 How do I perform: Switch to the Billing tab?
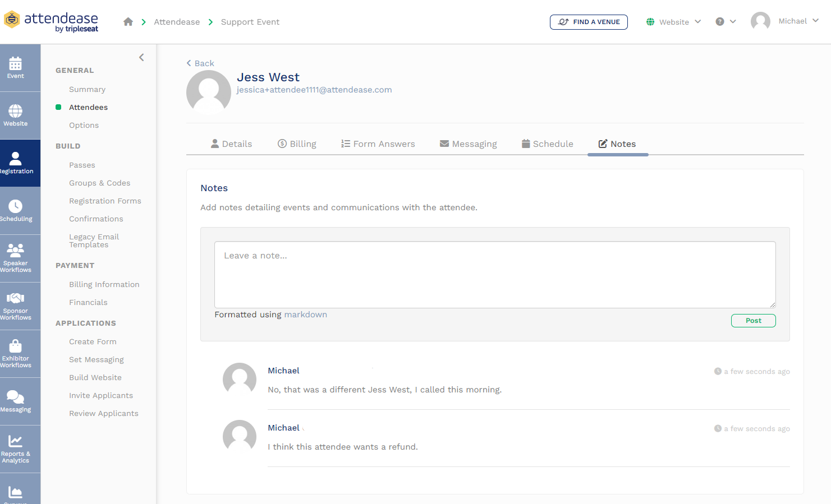(297, 144)
